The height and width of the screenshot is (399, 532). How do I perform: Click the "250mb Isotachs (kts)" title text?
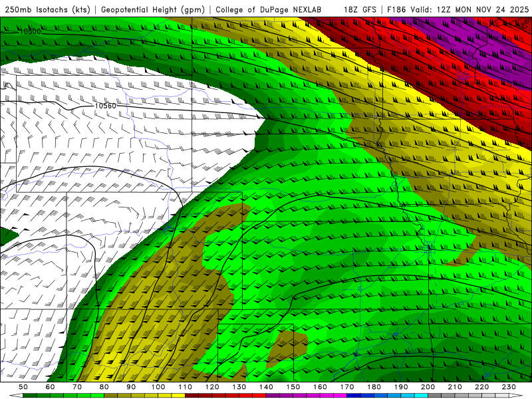click(47, 10)
